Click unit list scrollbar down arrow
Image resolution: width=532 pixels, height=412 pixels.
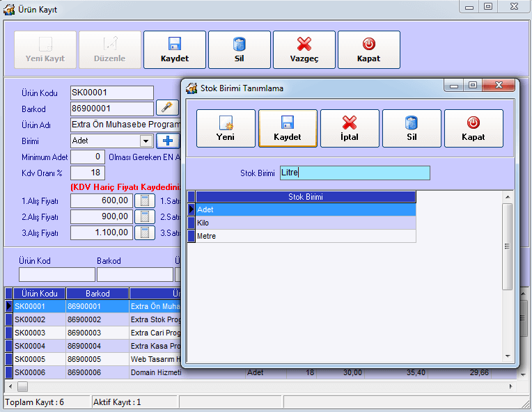(508, 356)
